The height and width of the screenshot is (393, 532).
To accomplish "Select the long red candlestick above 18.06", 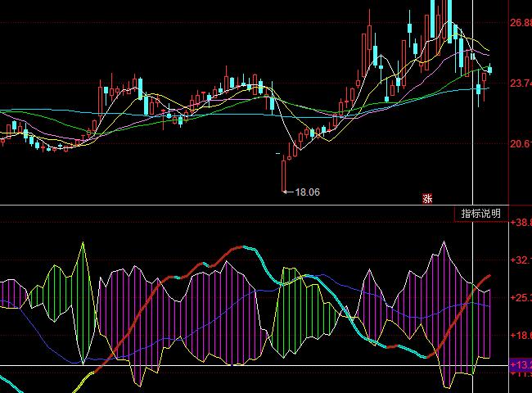I will point(284,172).
